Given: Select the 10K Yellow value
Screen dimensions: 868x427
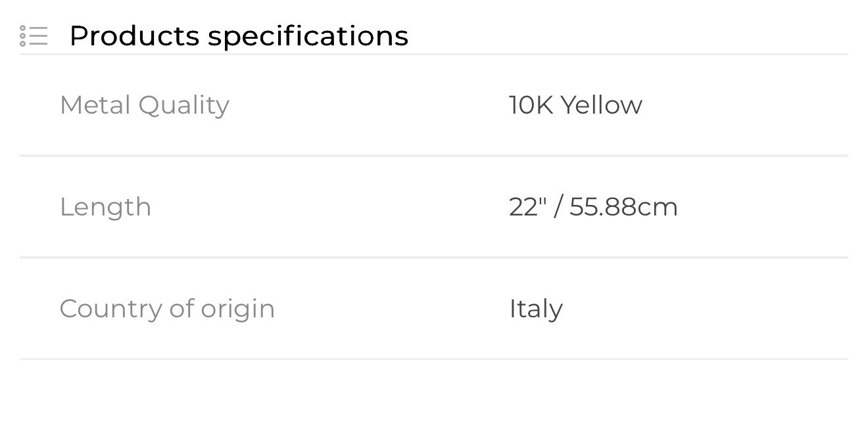Looking at the screenshot, I should [x=575, y=105].
